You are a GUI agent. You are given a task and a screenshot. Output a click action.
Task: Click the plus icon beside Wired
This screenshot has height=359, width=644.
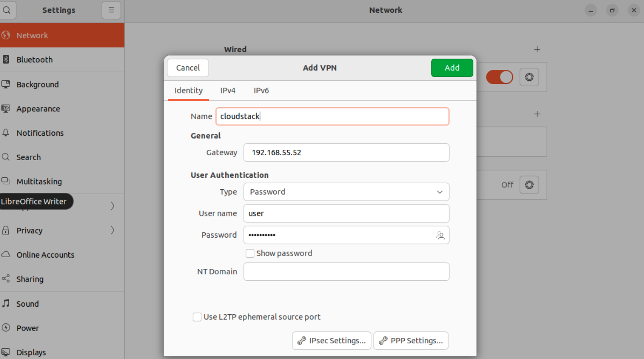[537, 49]
